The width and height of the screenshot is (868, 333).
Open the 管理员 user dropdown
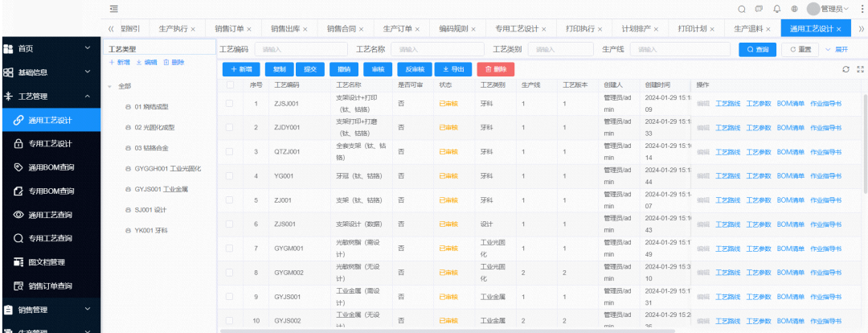[828, 9]
